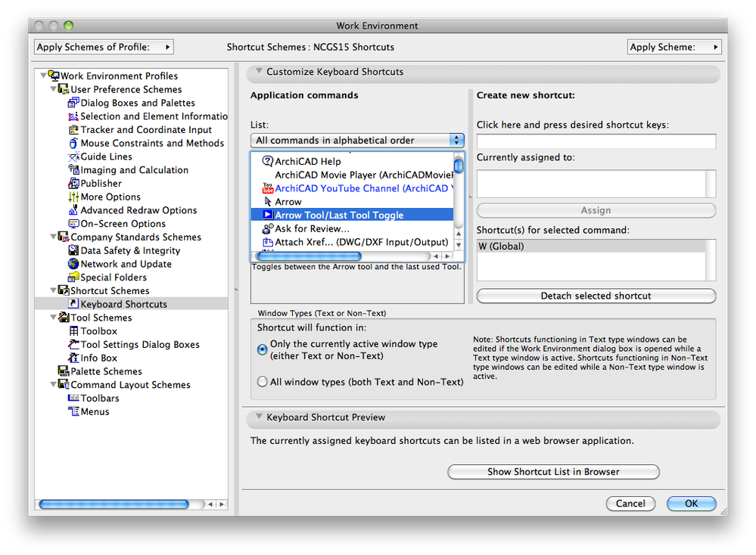Collapse Command Layout Schemes node
Screen dimensions: 756x555
coord(53,384)
